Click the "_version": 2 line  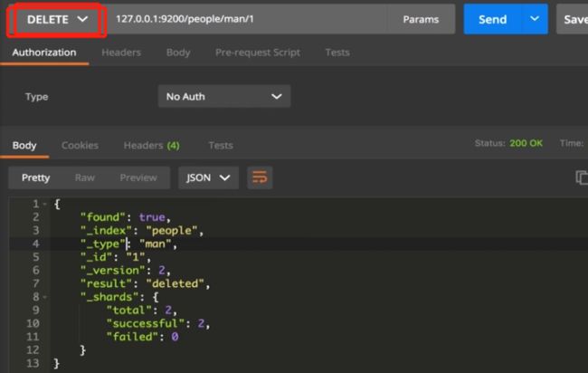(125, 270)
